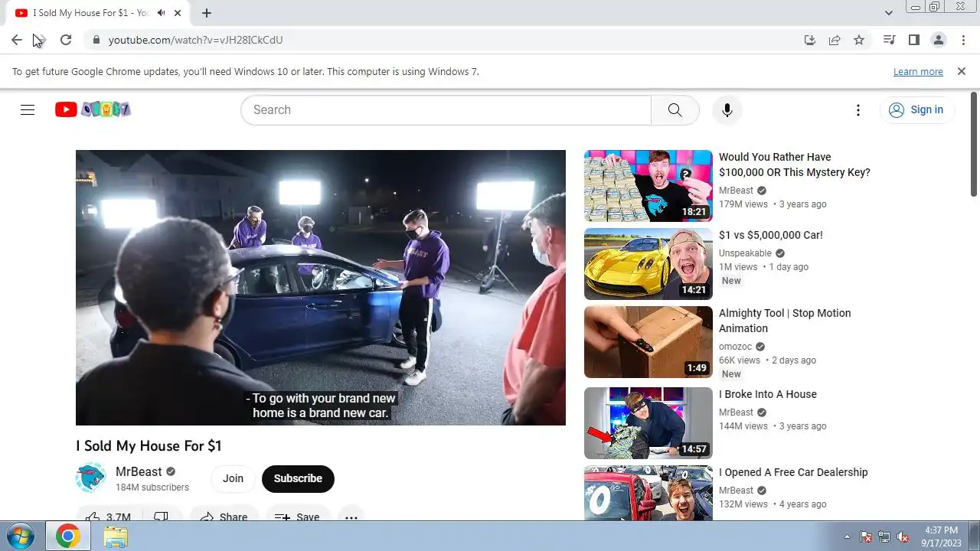Image resolution: width=980 pixels, height=551 pixels.
Task: Save video to playlist
Action: pyautogui.click(x=297, y=517)
